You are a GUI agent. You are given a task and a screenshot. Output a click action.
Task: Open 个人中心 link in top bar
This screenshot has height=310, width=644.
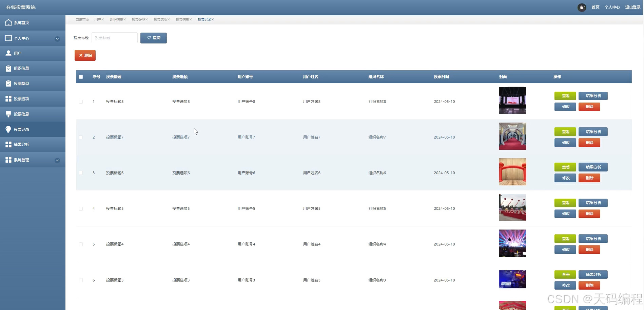click(x=612, y=7)
